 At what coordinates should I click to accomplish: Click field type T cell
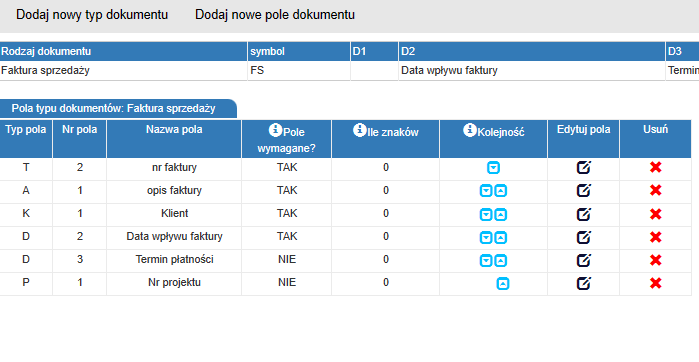tap(26, 168)
